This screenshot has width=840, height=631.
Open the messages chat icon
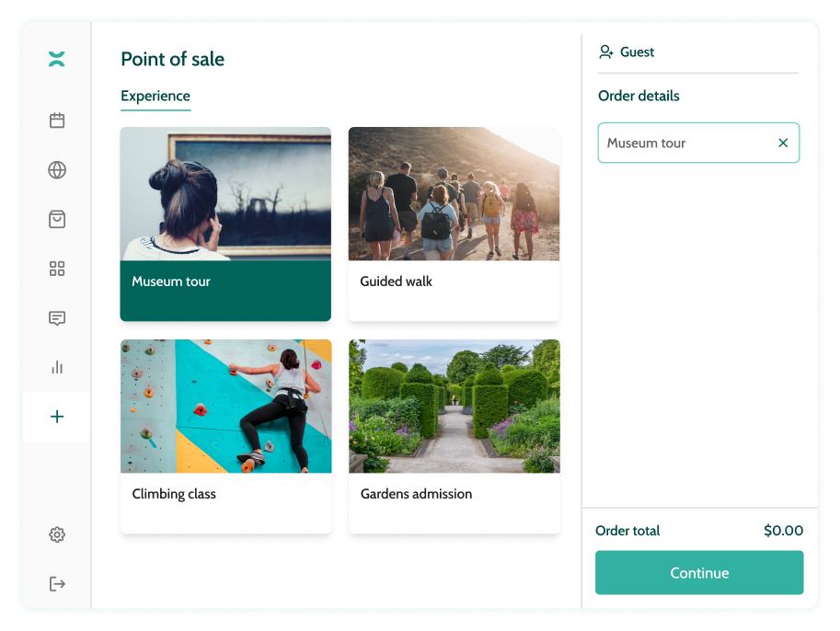point(57,318)
